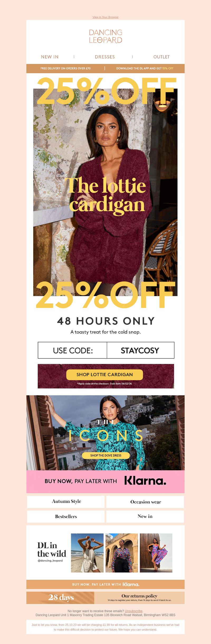Click the Unsubscribe link

(133, 611)
